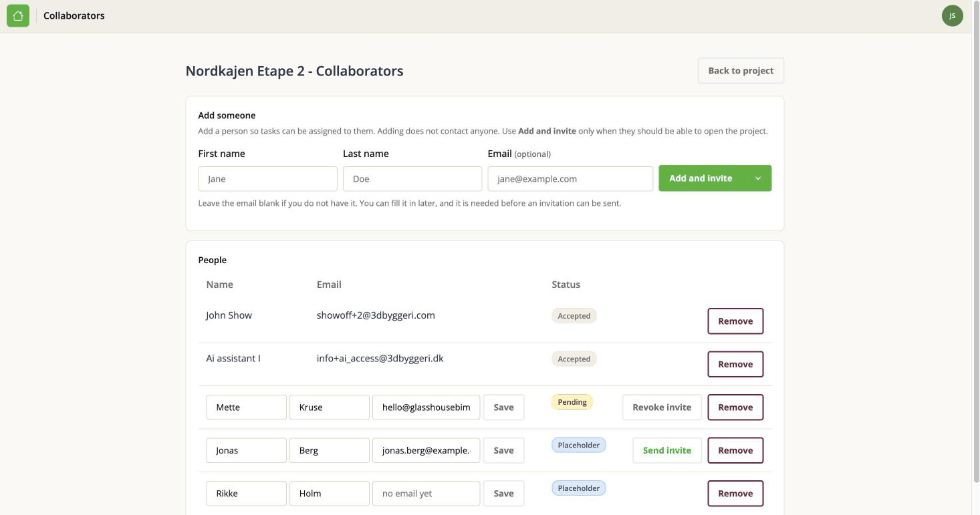Click the Status column header

tap(566, 285)
